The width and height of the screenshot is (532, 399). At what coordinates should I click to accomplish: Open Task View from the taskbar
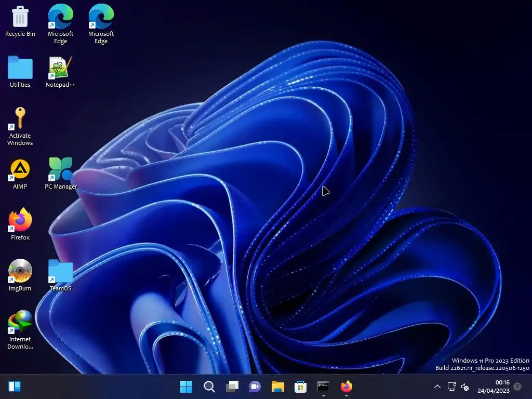(x=232, y=387)
